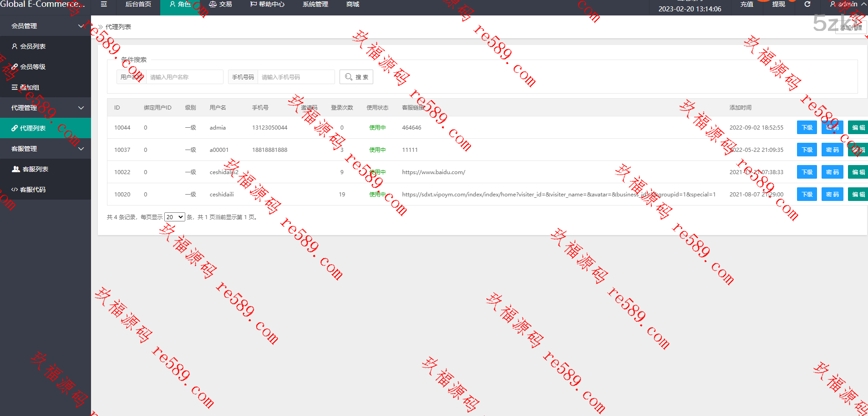The image size is (868, 416).
Task: Click the refresh icon in top bar
Action: point(807,4)
